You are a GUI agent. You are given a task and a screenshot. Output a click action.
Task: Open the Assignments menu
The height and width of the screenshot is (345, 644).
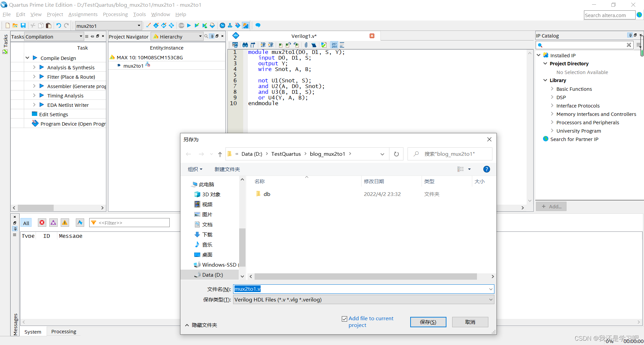click(83, 14)
